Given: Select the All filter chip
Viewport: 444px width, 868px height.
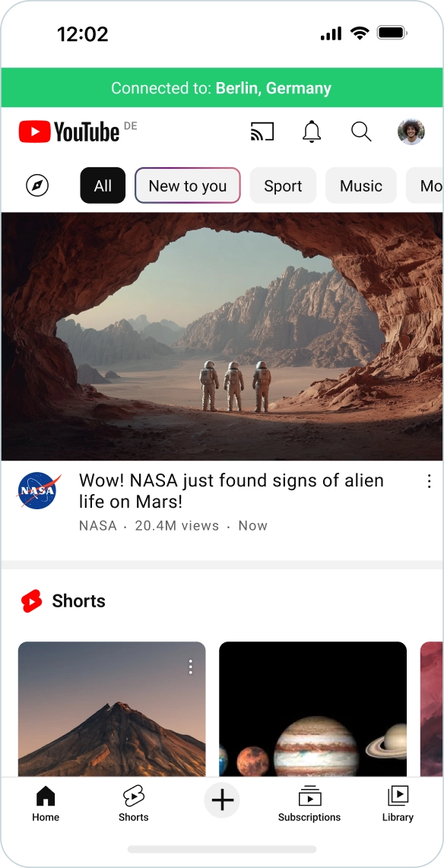Looking at the screenshot, I should [x=103, y=185].
